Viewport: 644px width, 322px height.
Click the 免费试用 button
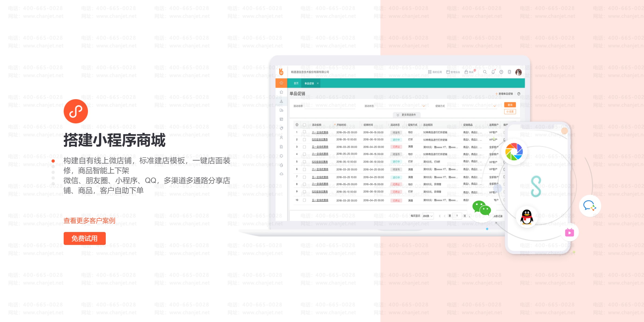pos(84,238)
